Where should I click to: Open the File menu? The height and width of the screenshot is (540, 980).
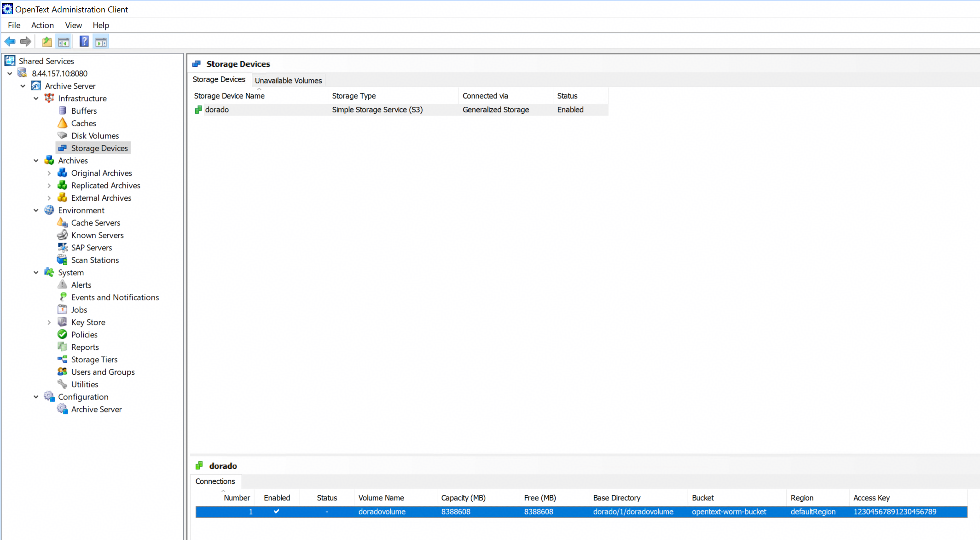[x=14, y=25]
